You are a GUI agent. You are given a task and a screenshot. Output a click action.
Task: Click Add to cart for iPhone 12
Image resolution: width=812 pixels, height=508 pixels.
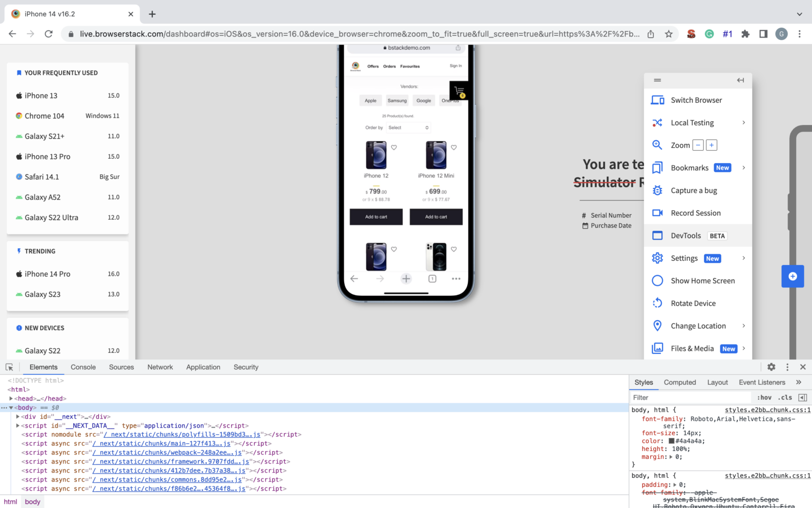click(376, 216)
